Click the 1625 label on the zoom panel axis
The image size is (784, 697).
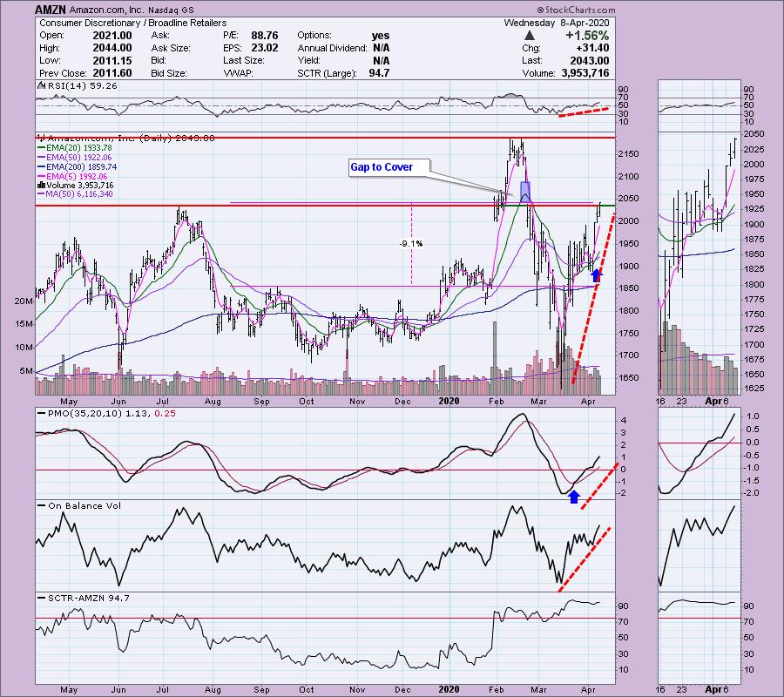tap(754, 389)
